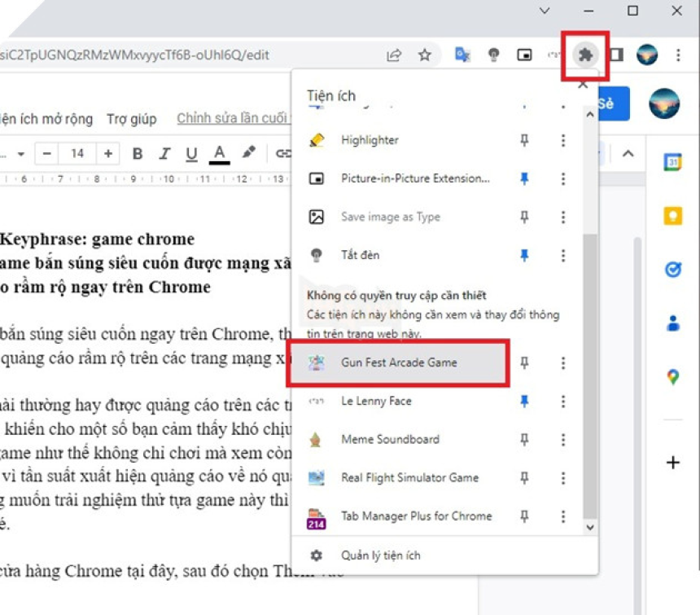Apply underline formatting
This screenshot has width=700, height=615.
pos(191,154)
